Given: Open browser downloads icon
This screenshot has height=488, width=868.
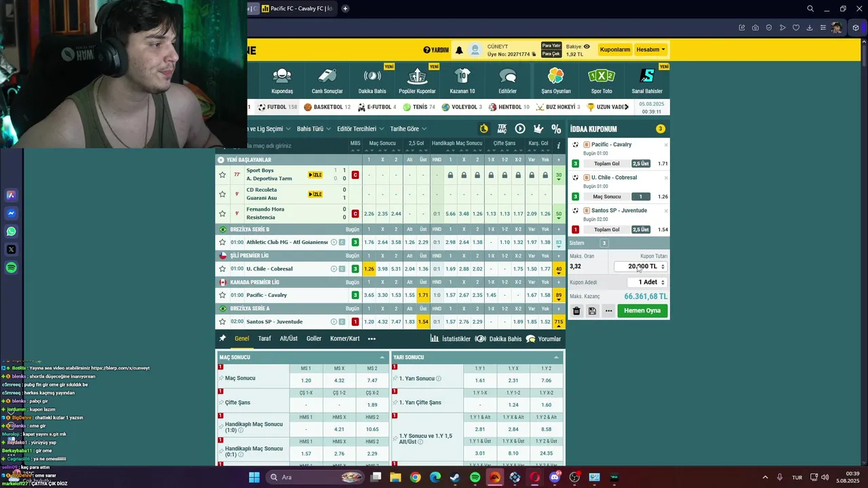Looking at the screenshot, I should [810, 28].
